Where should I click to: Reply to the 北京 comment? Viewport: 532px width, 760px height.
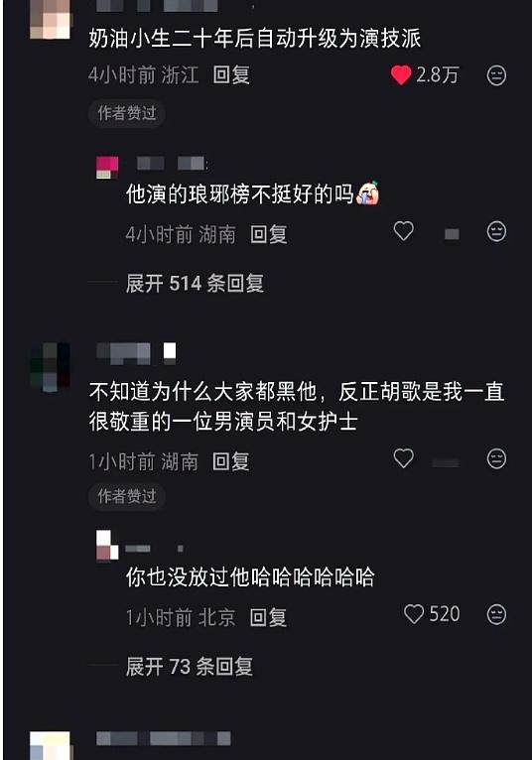(x=268, y=617)
